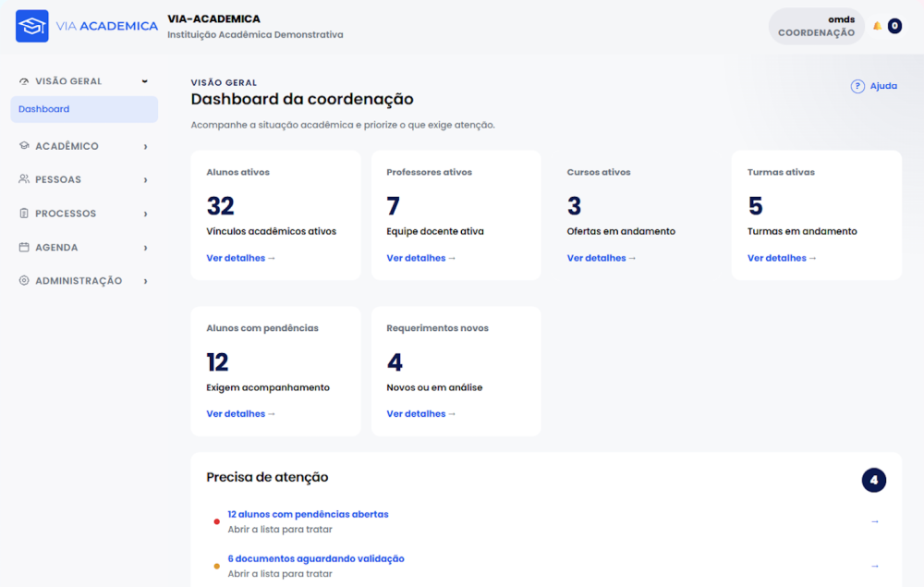Click arrow beside 6 documentos aguardando validação

(874, 566)
